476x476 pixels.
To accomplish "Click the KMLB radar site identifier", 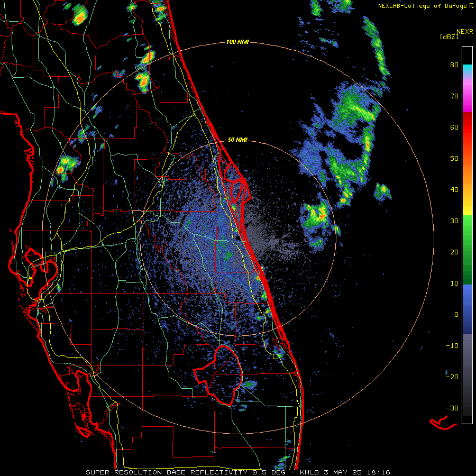I will click(313, 472).
